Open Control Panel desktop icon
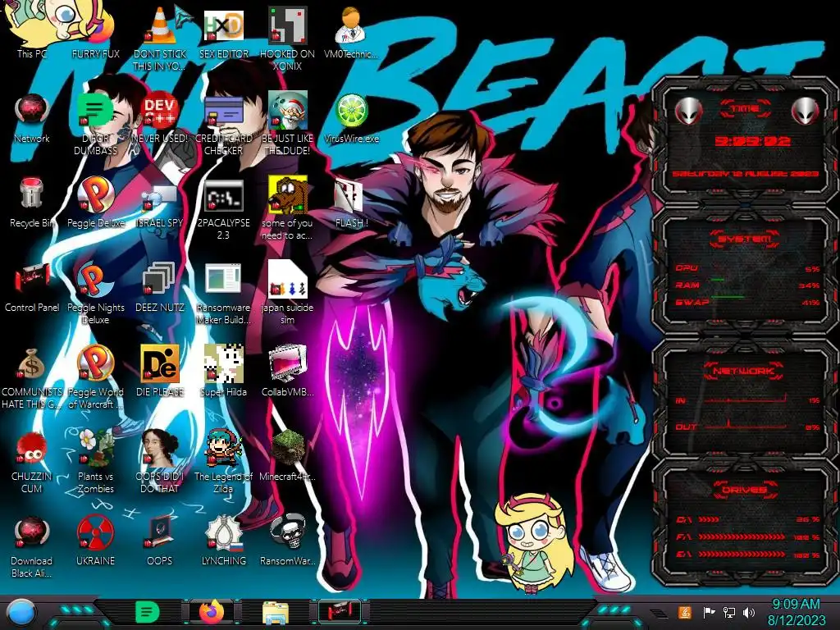Image resolution: width=840 pixels, height=630 pixels. click(x=32, y=287)
